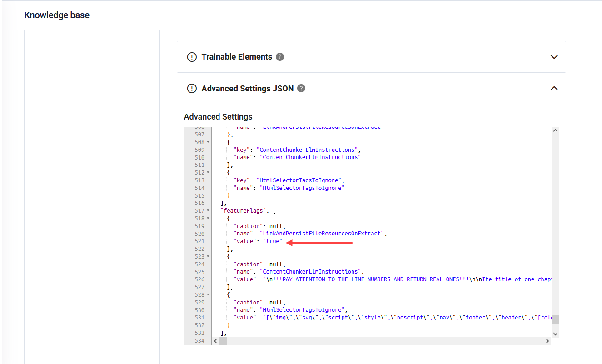Click the editor's horizontal scroll left arrow

(x=216, y=341)
